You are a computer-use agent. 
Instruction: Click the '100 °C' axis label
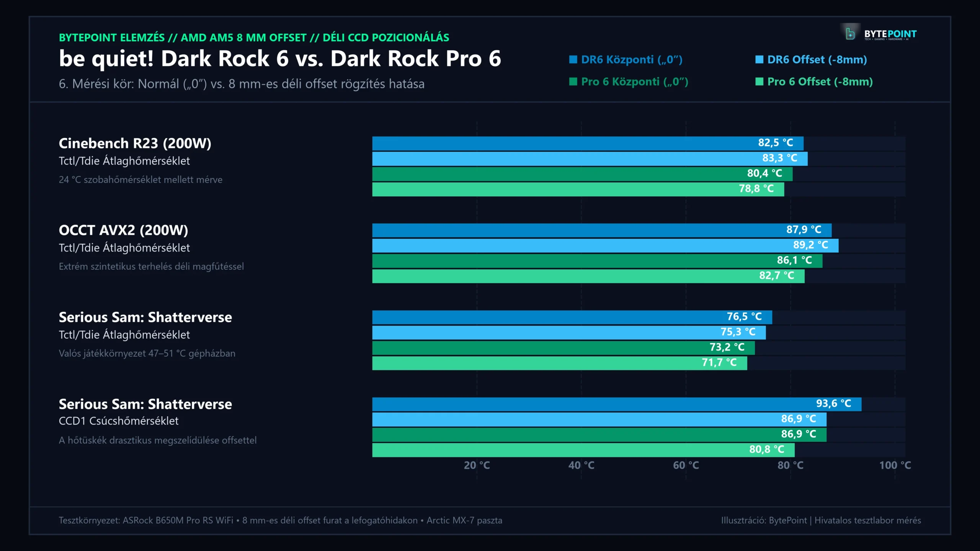895,465
